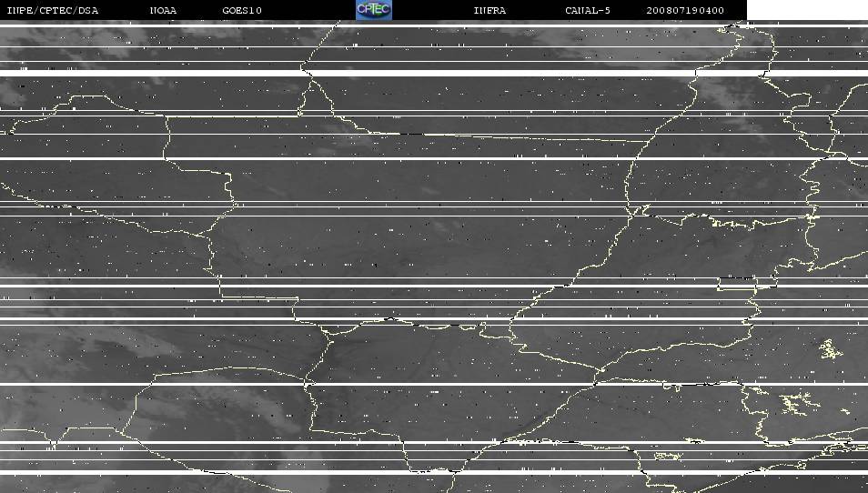Click the CPTEC logo in the header
The width and height of the screenshot is (868, 493).
coord(374,10)
